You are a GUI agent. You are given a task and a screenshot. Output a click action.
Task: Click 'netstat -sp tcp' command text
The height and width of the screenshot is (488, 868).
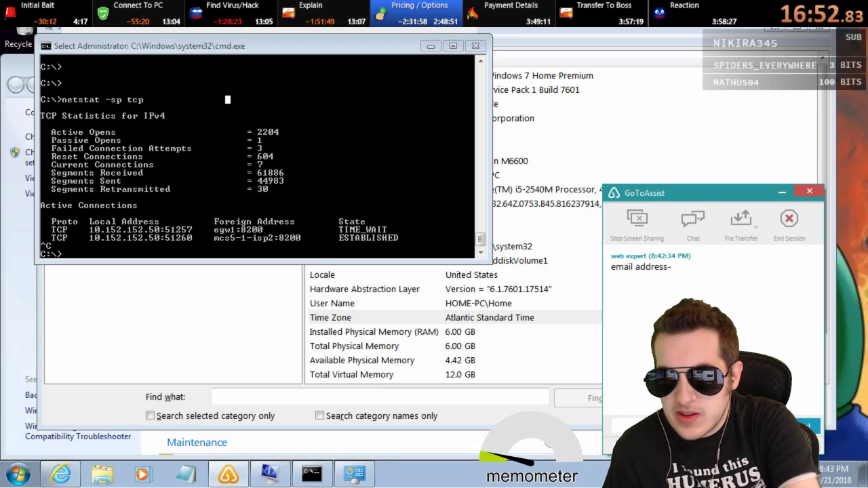click(x=103, y=100)
